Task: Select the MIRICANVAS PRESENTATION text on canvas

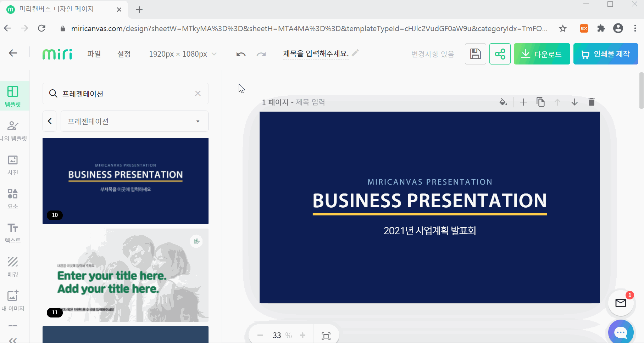Action: (429, 182)
